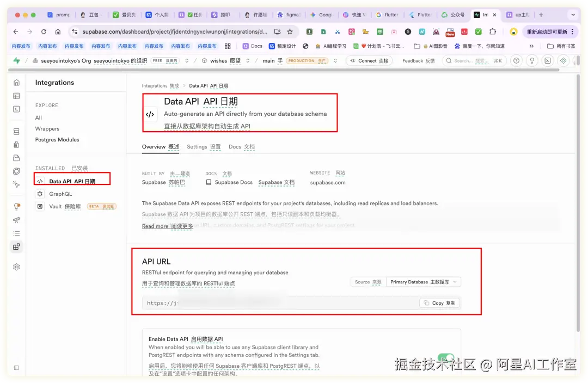
Task: Switch to the figma browser tab
Action: pos(289,15)
